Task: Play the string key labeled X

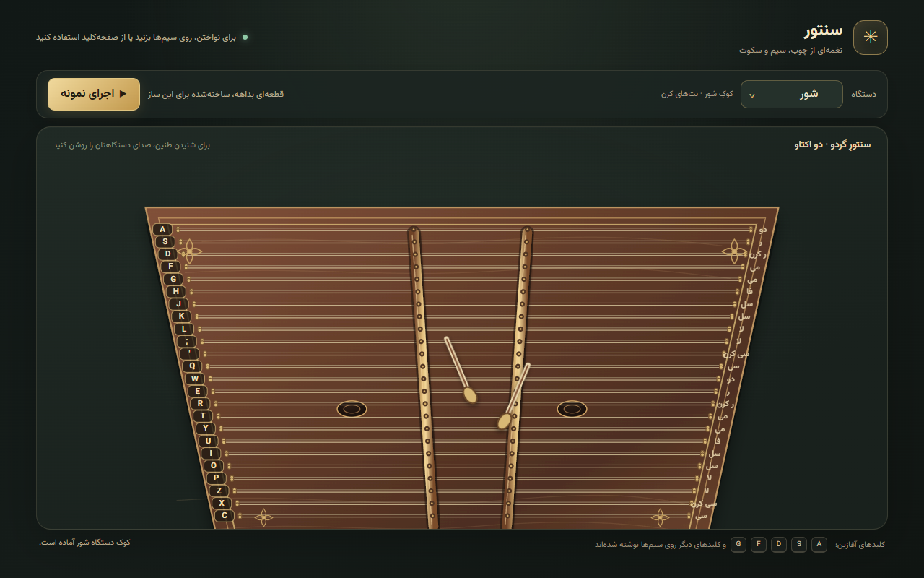Action: click(222, 503)
